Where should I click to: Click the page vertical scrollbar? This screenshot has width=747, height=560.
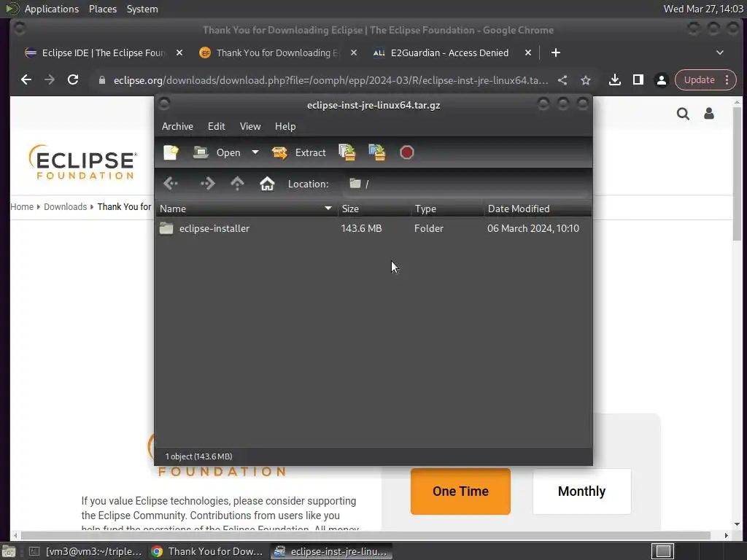point(737,174)
